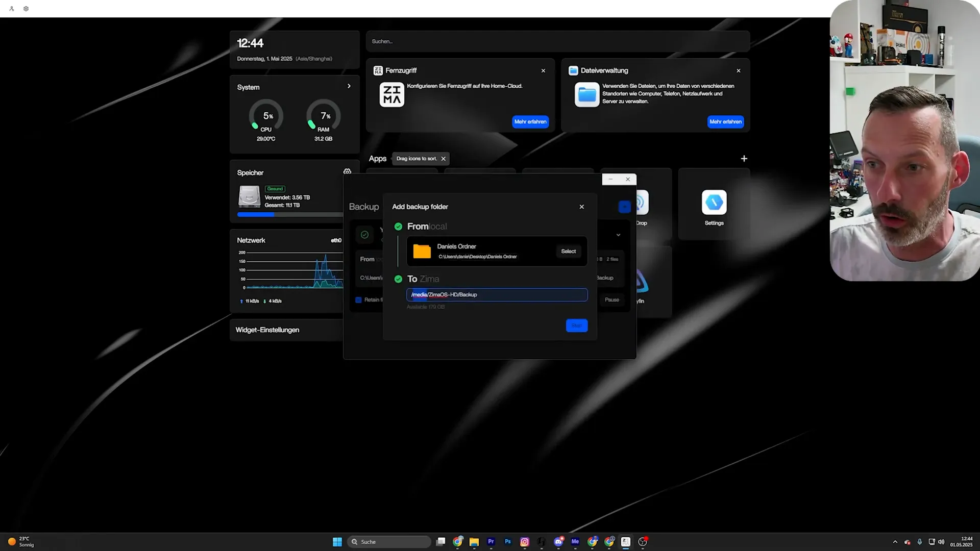The image size is (980, 551).
Task: Click the CPU usage gauge
Action: pyautogui.click(x=266, y=116)
